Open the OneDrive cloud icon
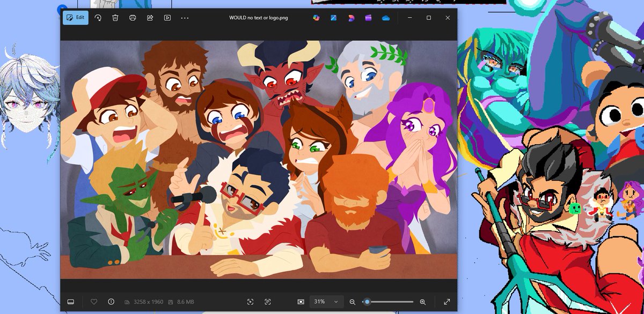The width and height of the screenshot is (644, 314). (x=385, y=18)
